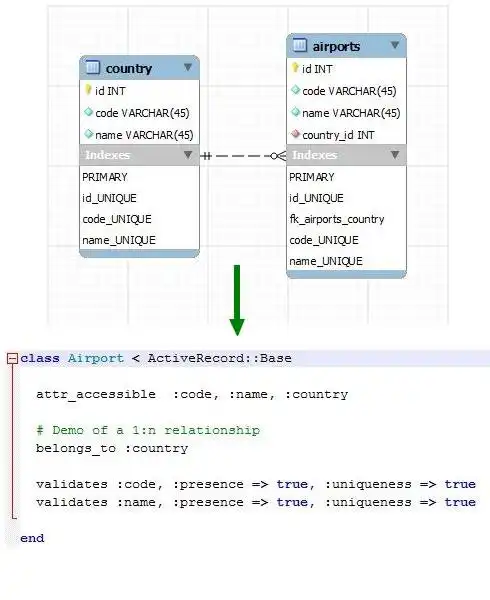The width and height of the screenshot is (490, 600).
Task: Click 'validates' on the :code line
Action: tap(72, 484)
